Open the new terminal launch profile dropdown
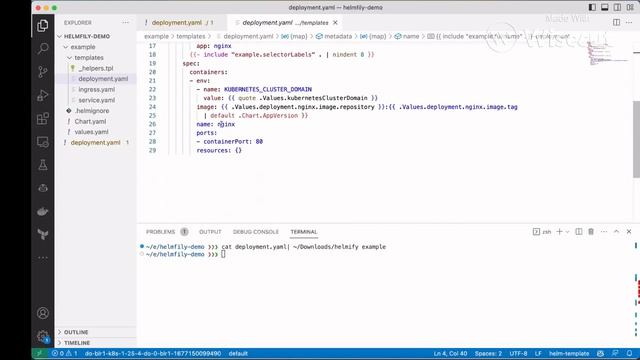 (x=567, y=232)
